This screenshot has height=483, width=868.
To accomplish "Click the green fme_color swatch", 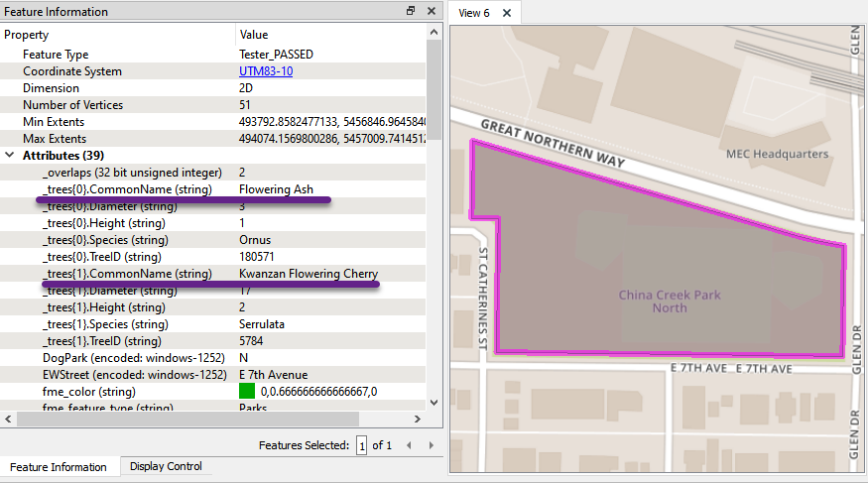I will 247,392.
